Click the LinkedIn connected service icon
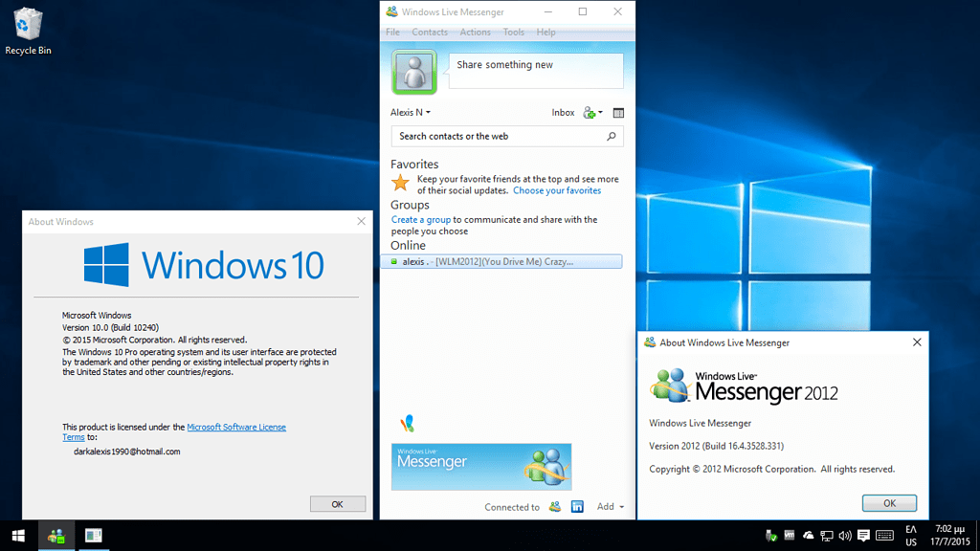The width and height of the screenshot is (980, 551). pyautogui.click(x=577, y=507)
